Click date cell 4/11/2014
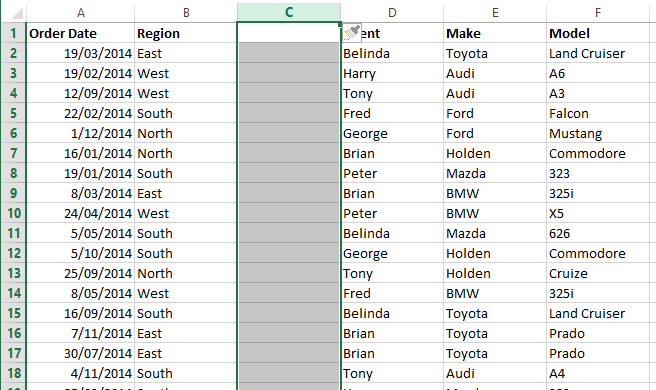The image size is (656, 390). 81,373
